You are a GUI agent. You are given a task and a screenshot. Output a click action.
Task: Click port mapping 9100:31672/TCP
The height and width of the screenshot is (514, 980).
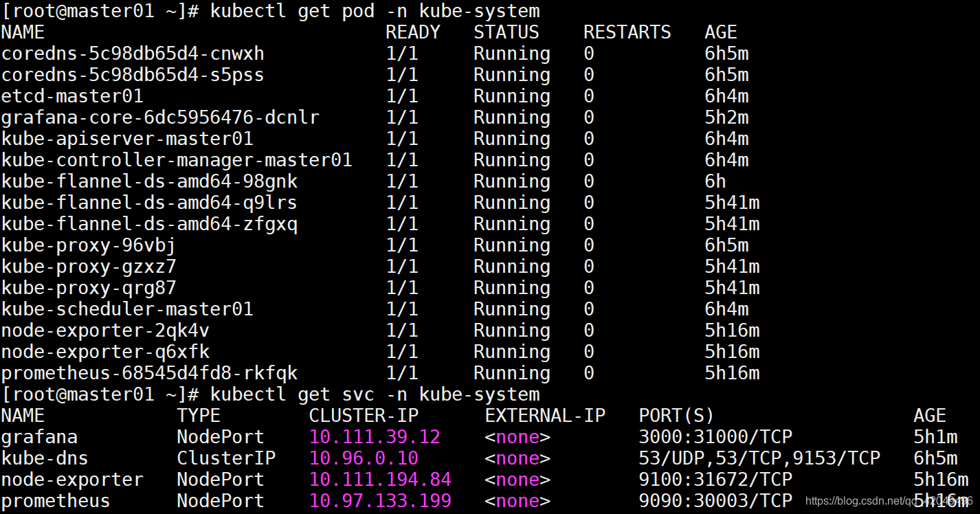click(715, 480)
